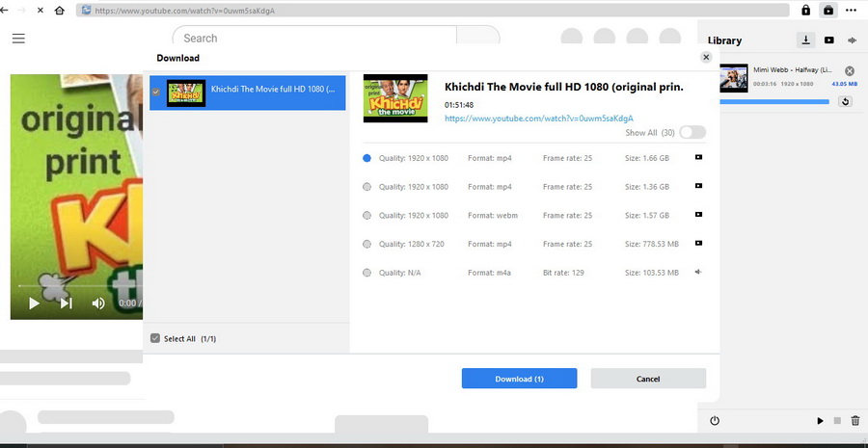Select the 1920 x 1080 mp4 1.36 GB option

[366, 187]
